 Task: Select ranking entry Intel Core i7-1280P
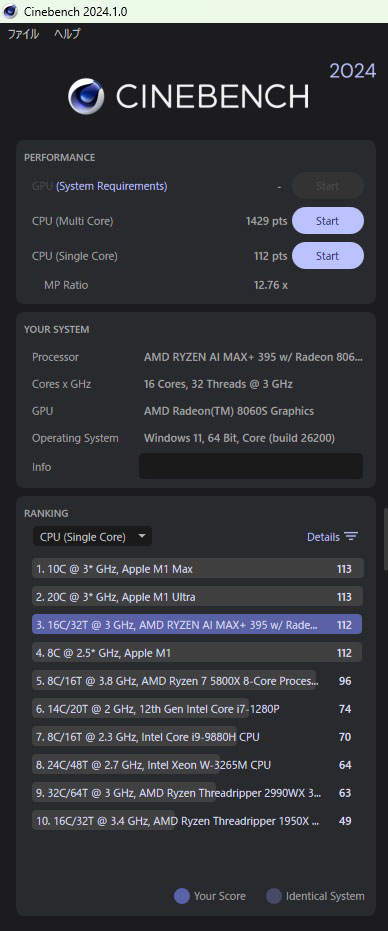(x=197, y=708)
